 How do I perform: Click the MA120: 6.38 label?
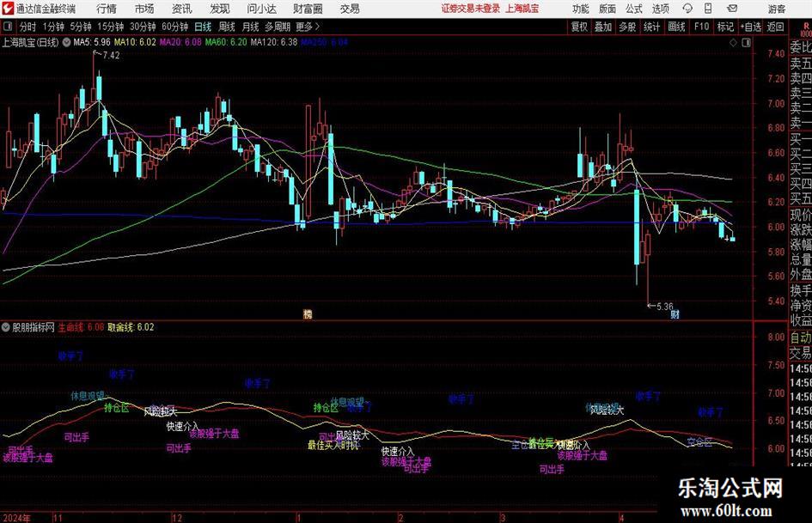pyautogui.click(x=274, y=42)
